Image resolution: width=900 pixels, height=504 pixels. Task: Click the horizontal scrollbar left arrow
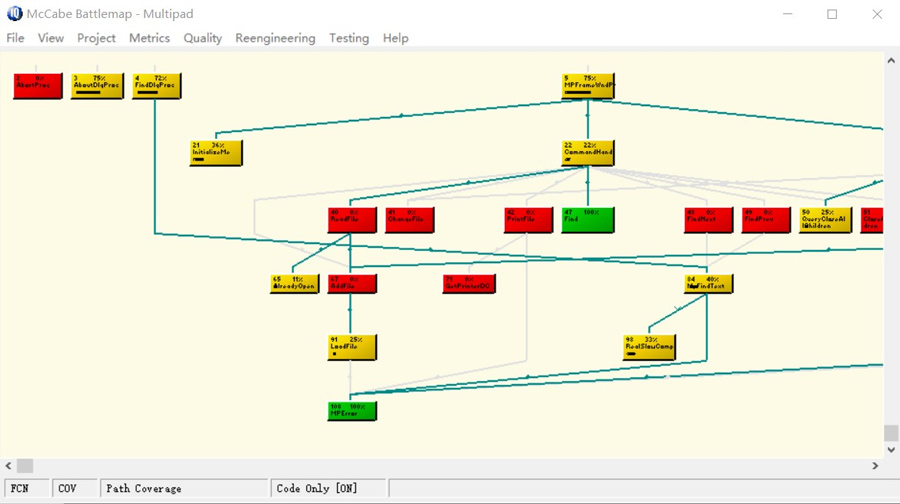pos(8,466)
